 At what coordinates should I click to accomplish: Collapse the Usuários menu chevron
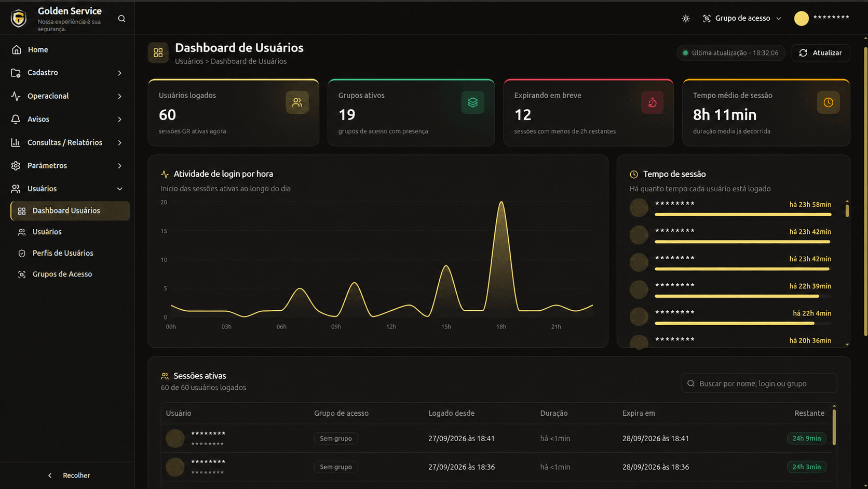coord(119,189)
